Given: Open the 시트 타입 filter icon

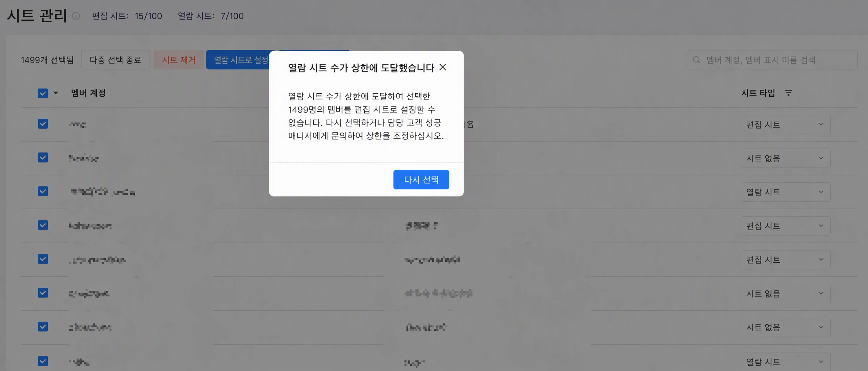Looking at the screenshot, I should 788,93.
